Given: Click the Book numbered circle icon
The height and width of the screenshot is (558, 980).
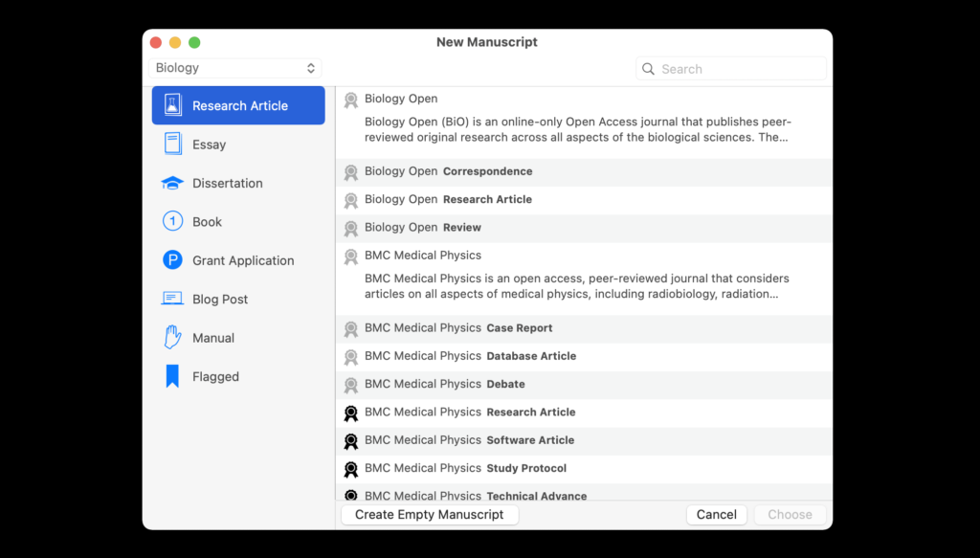Looking at the screenshot, I should point(172,221).
